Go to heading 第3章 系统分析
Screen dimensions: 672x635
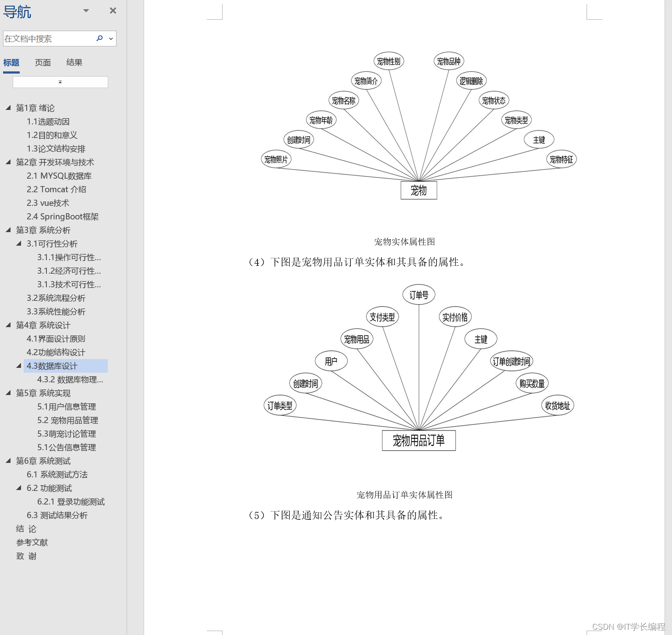(43, 230)
